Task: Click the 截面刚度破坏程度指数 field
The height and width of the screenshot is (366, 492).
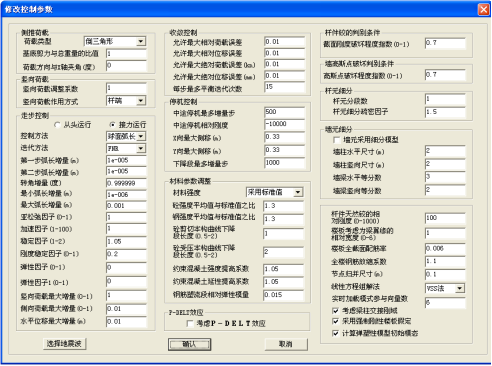Action: tap(445, 43)
